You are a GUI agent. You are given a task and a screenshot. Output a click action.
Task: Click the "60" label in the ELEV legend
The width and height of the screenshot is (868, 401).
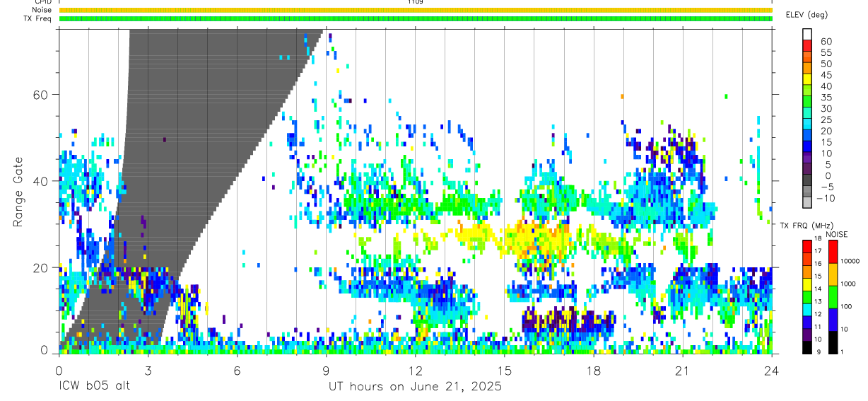826,41
